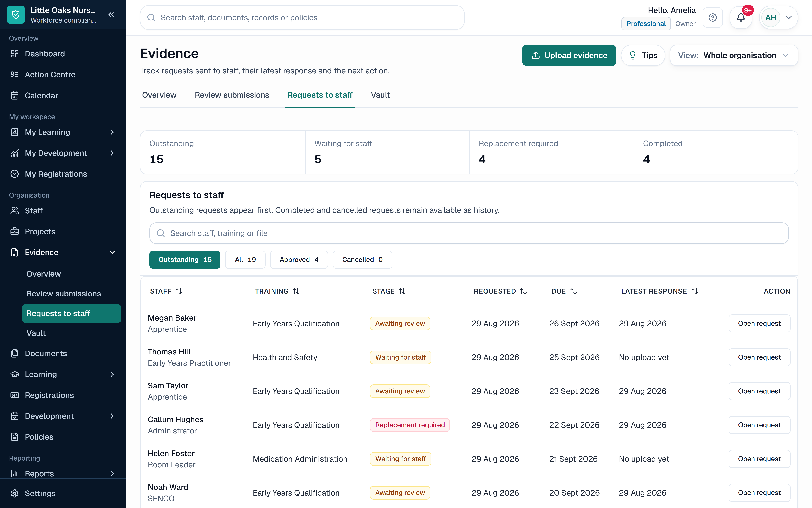Collapse the sidebar with double-chevron icon
The width and height of the screenshot is (812, 508).
(111, 15)
